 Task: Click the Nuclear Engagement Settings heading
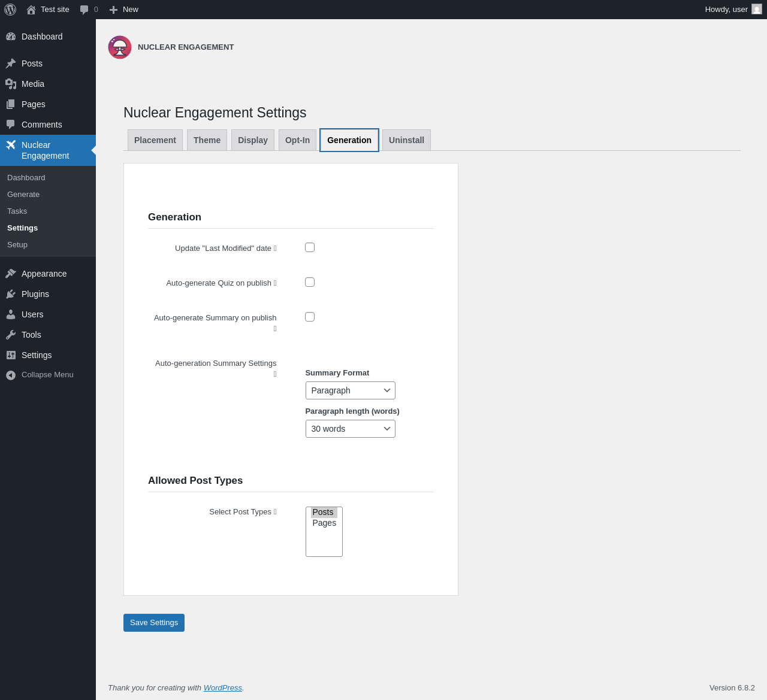[x=215, y=113]
